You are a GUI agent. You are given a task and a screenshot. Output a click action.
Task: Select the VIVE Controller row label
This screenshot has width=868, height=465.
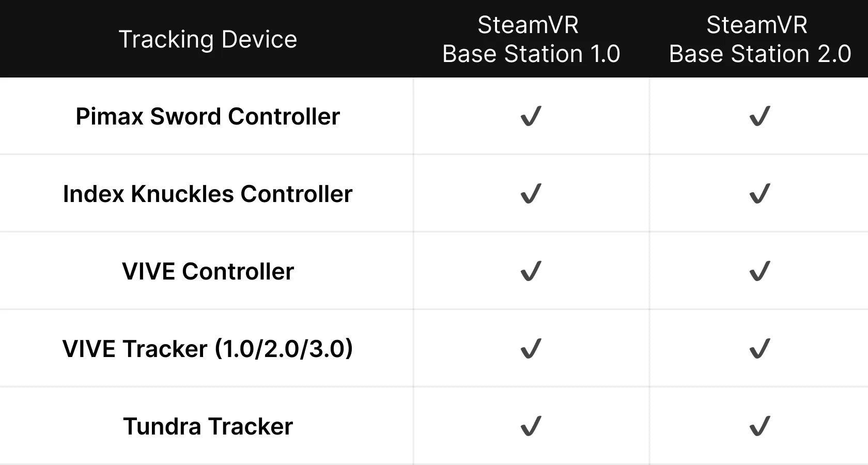click(x=208, y=271)
